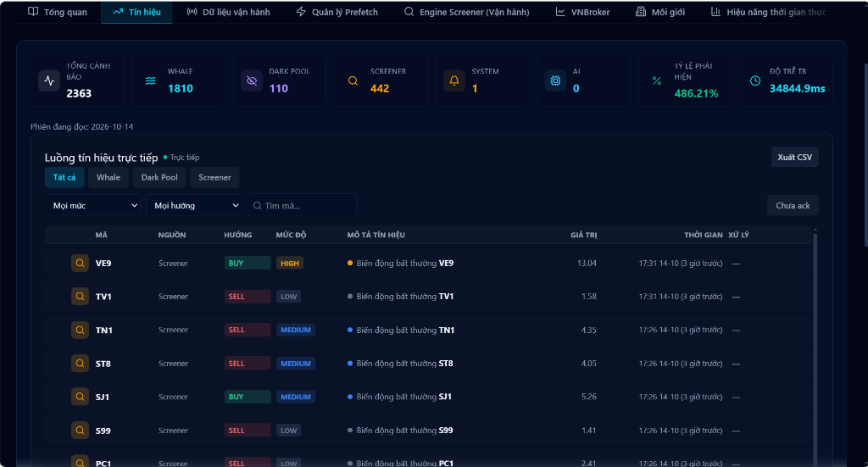Click the 486.21% detection rate value
The height and width of the screenshot is (467, 868).
(696, 93)
